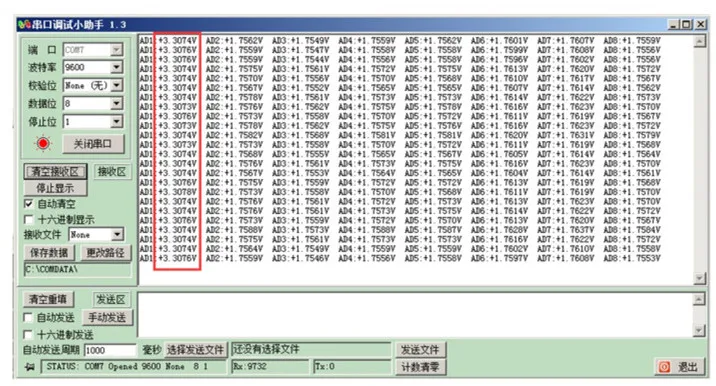This screenshot has width=716, height=386.
Task: Click the pin icon beside STATUS bar
Action: (30, 367)
